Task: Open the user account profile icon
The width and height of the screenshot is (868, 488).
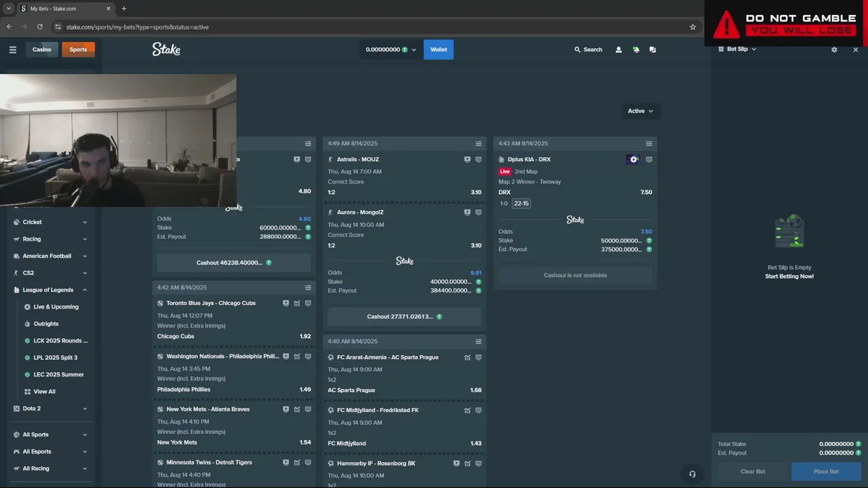Action: (x=618, y=49)
